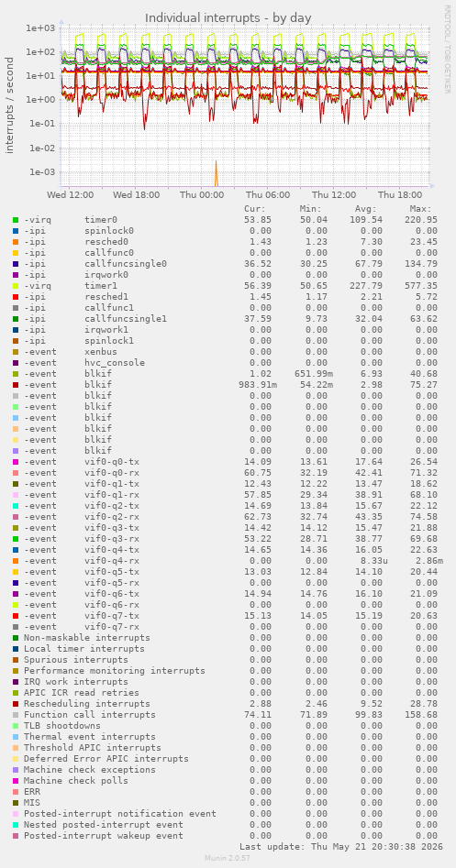This screenshot has width=456, height=868.
Task: Select the vif0-q2-rx legend label
Action: 112,516
